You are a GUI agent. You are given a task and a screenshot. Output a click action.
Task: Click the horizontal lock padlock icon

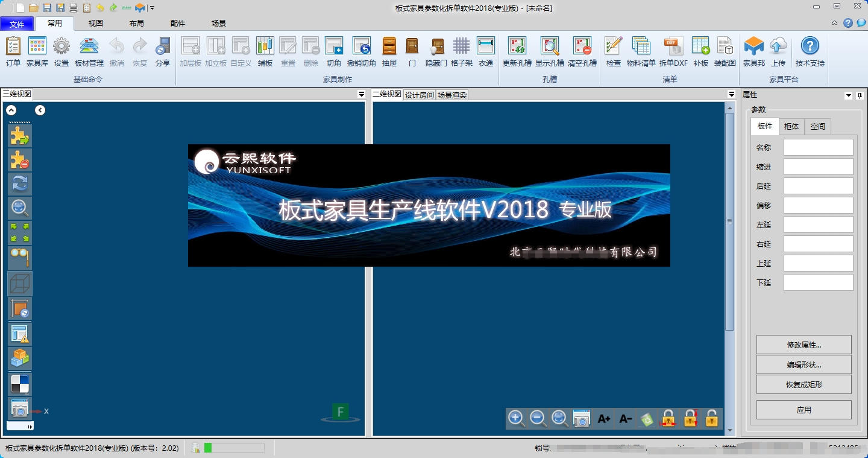coord(668,418)
